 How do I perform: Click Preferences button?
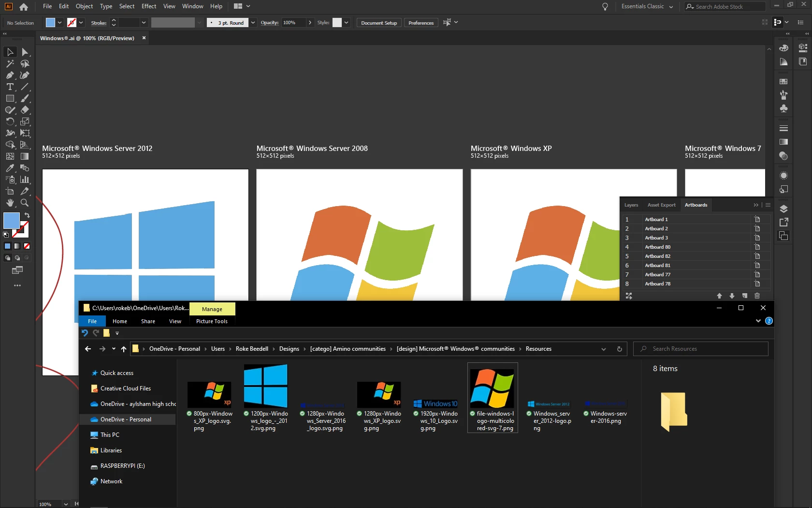[421, 23]
